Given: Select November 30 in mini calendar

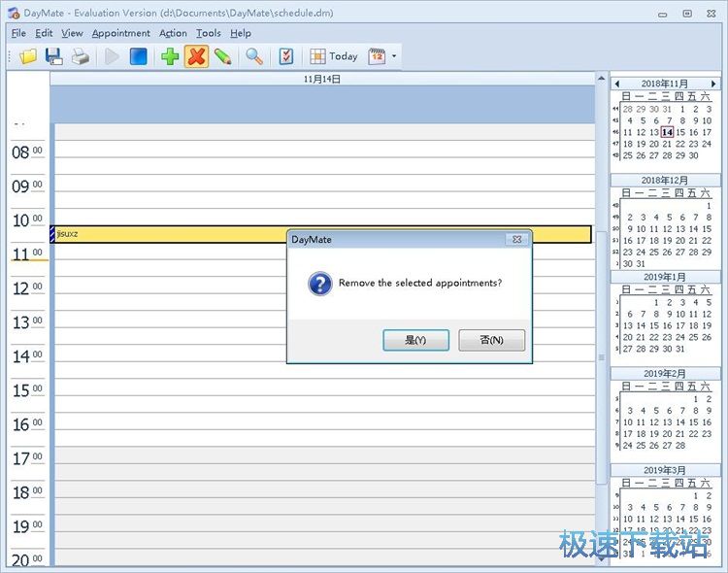Looking at the screenshot, I should pyautogui.click(x=694, y=155).
